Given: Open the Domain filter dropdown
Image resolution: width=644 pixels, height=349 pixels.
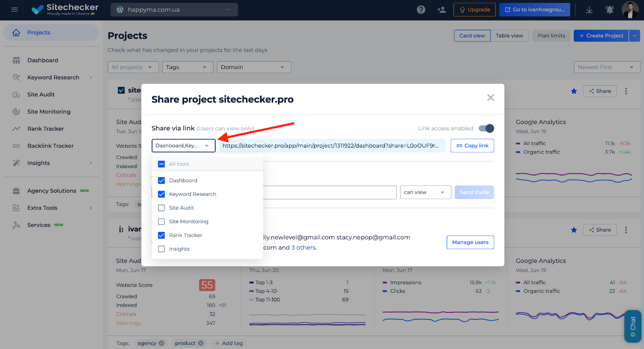Looking at the screenshot, I should [254, 67].
